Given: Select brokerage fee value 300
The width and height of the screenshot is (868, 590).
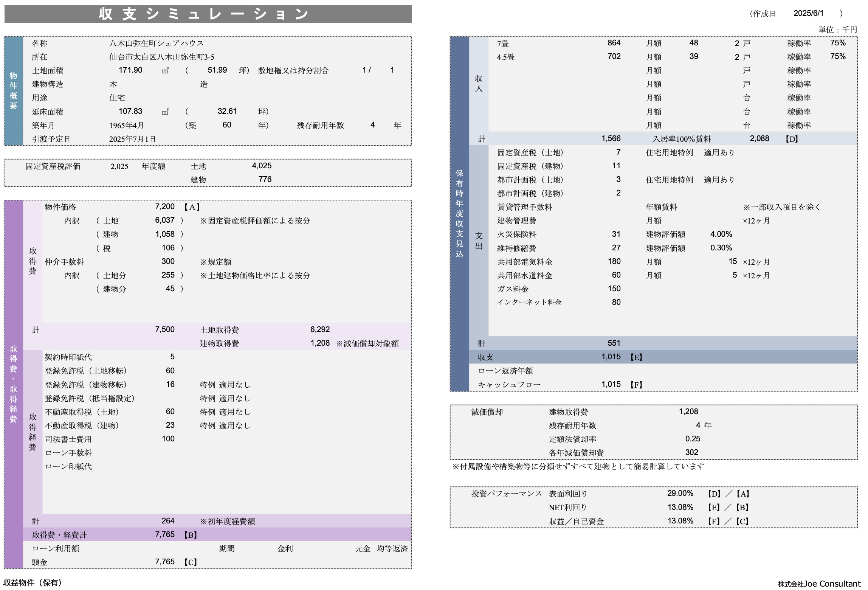Looking at the screenshot, I should pyautogui.click(x=168, y=261).
